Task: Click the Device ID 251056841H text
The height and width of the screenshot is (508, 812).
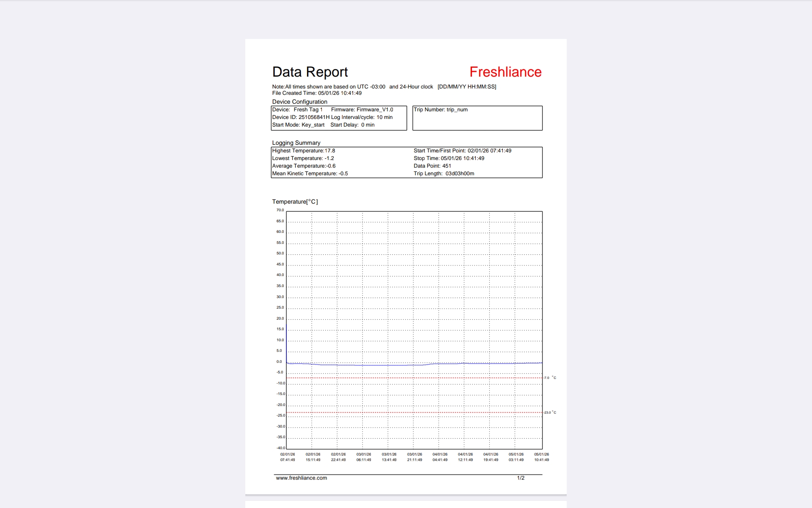Action: [x=300, y=117]
